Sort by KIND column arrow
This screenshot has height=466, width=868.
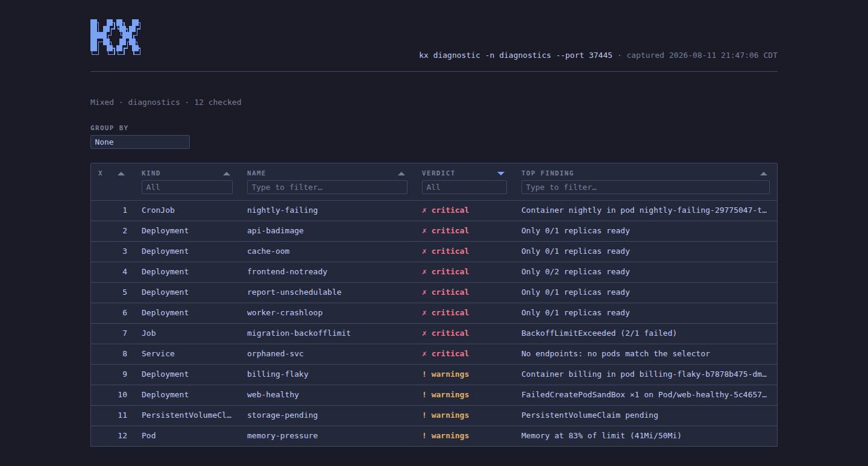(x=227, y=174)
